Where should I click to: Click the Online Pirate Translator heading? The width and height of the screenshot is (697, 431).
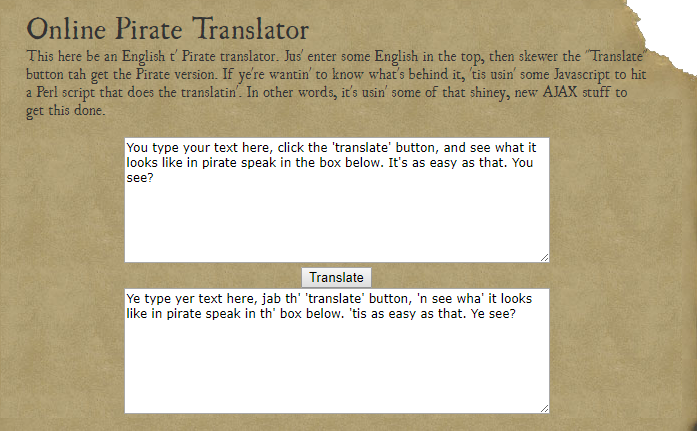click(168, 29)
